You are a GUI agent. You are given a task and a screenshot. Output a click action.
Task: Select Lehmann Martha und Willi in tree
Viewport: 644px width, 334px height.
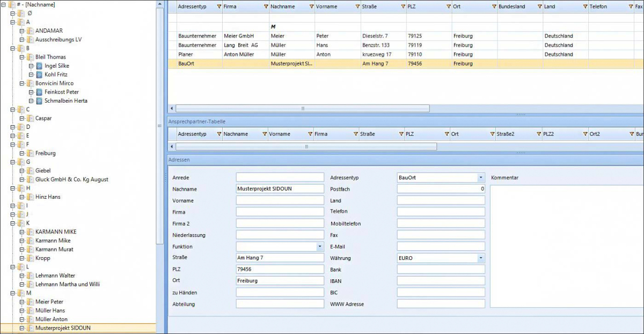coord(68,285)
